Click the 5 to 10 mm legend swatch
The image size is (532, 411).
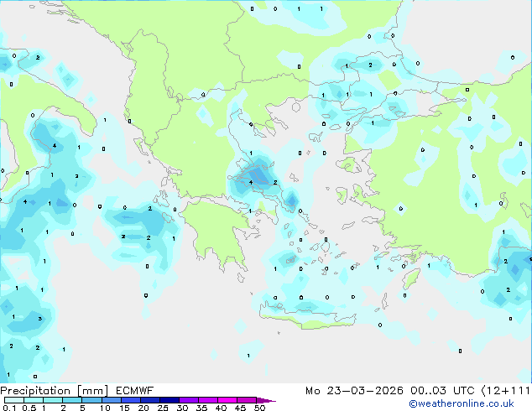91,400
